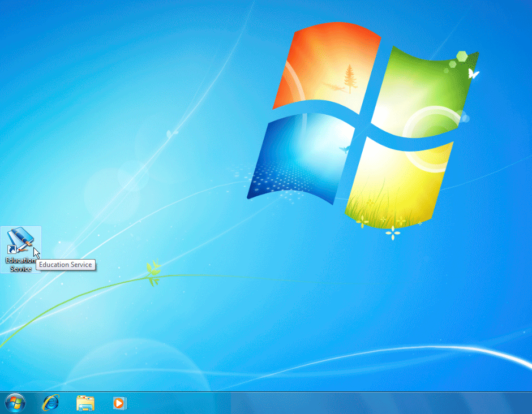
Task: Launch Windows Media Player from taskbar
Action: click(119, 403)
